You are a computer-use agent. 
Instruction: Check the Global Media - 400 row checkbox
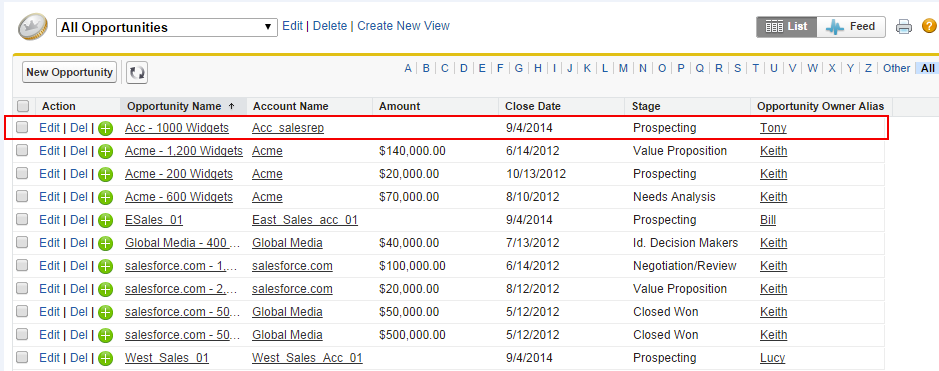[x=22, y=242]
